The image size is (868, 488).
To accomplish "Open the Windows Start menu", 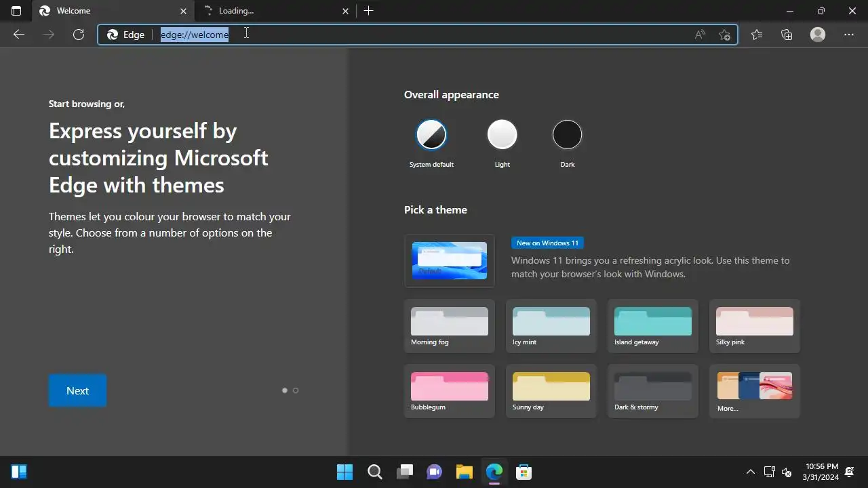I will [x=344, y=472].
